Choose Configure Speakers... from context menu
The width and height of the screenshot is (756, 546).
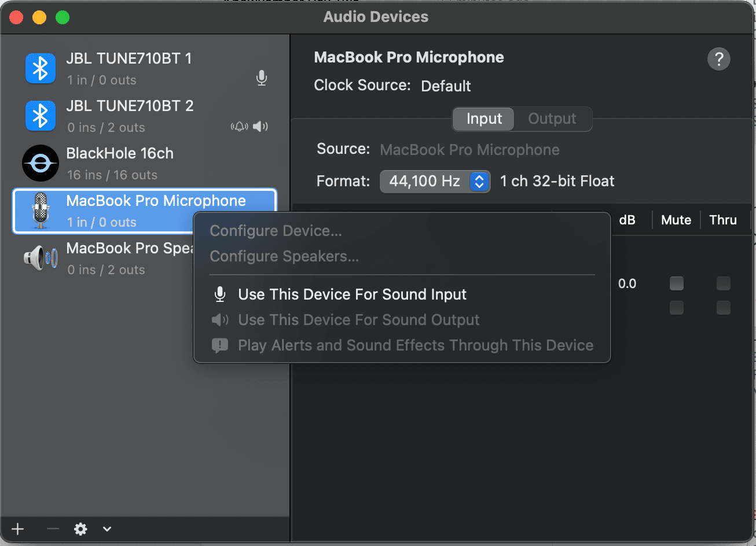(x=284, y=256)
